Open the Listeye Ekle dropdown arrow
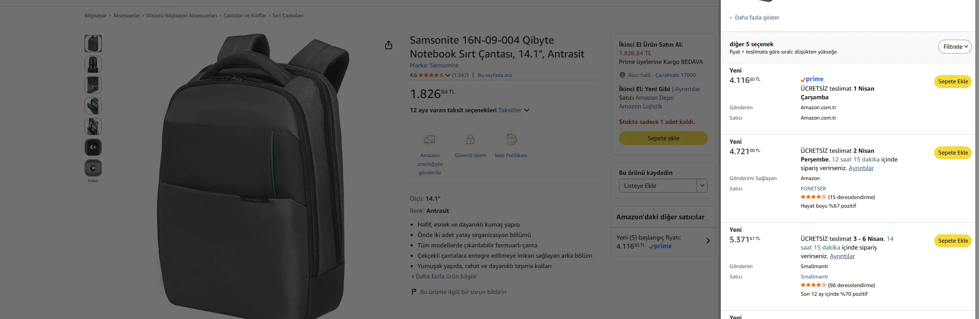 702,186
